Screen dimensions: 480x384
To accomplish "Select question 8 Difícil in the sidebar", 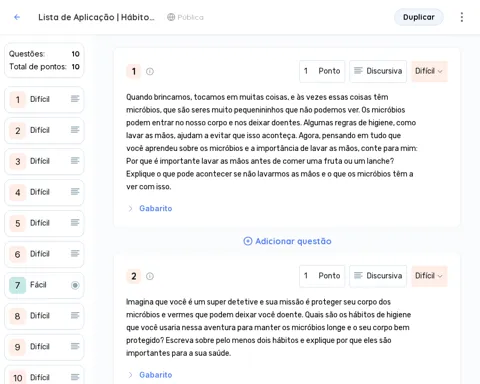I will [x=44, y=316].
